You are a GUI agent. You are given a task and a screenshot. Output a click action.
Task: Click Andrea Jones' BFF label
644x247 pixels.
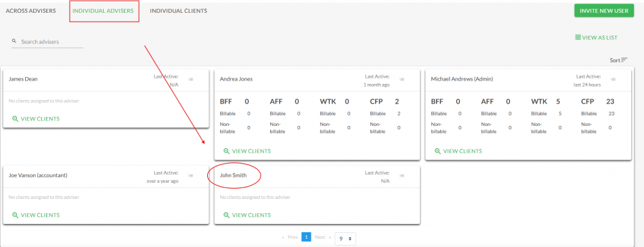(x=226, y=102)
